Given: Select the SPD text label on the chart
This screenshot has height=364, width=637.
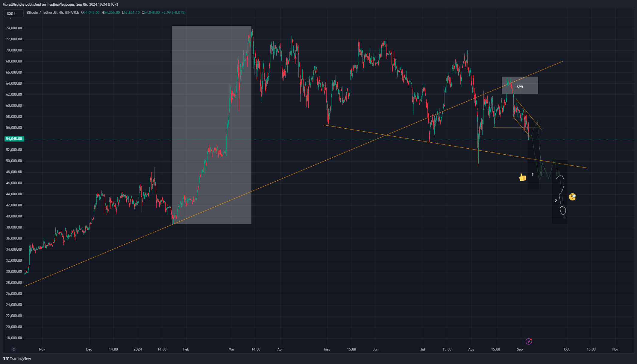Looking at the screenshot, I should pos(520,87).
